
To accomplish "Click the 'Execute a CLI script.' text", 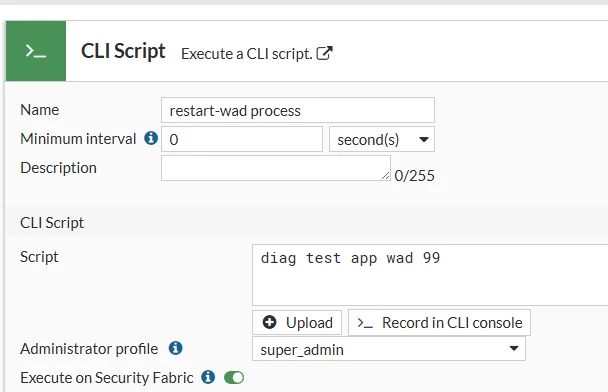I will coord(247,54).
